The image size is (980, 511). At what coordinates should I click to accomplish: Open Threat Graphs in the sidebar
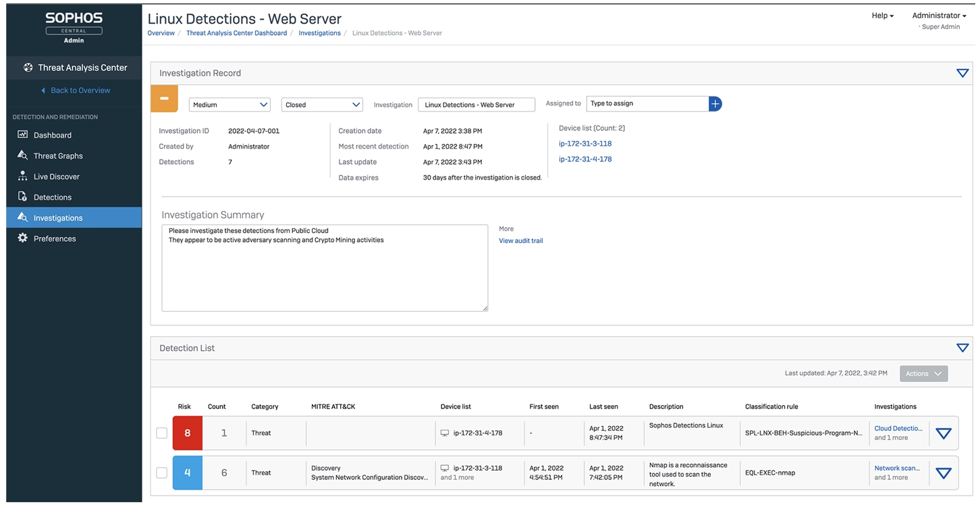click(x=74, y=155)
